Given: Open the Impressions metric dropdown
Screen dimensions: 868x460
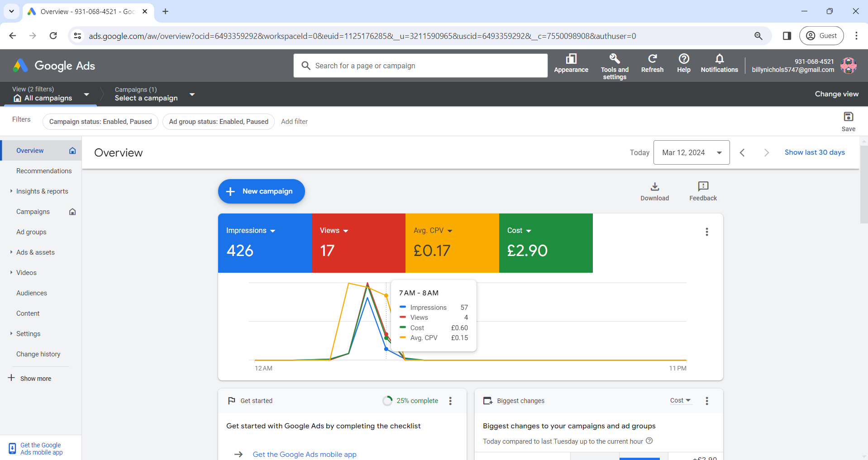Looking at the screenshot, I should pos(251,231).
